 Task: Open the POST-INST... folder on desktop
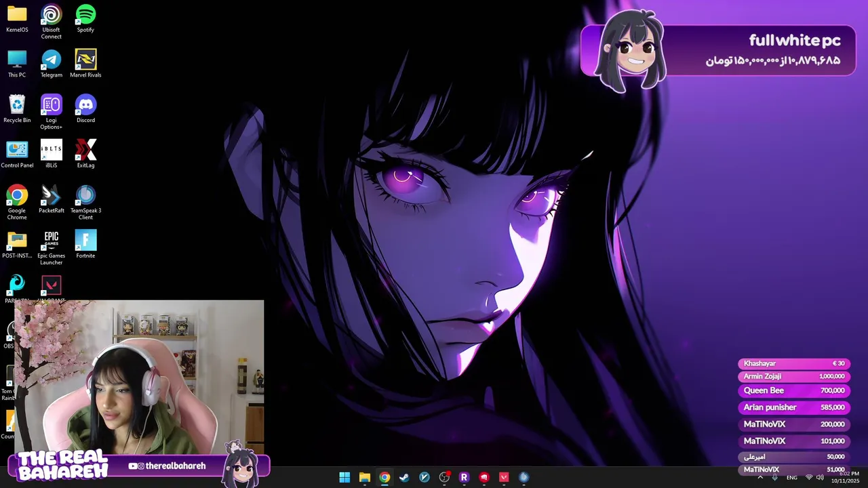[x=17, y=244]
